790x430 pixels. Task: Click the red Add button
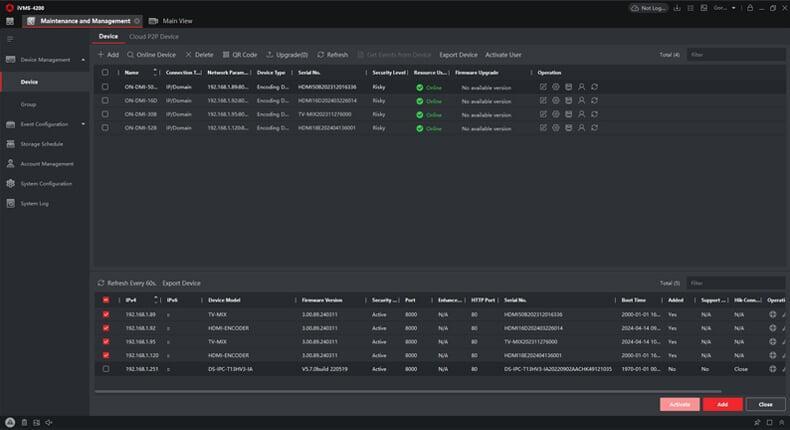click(721, 404)
